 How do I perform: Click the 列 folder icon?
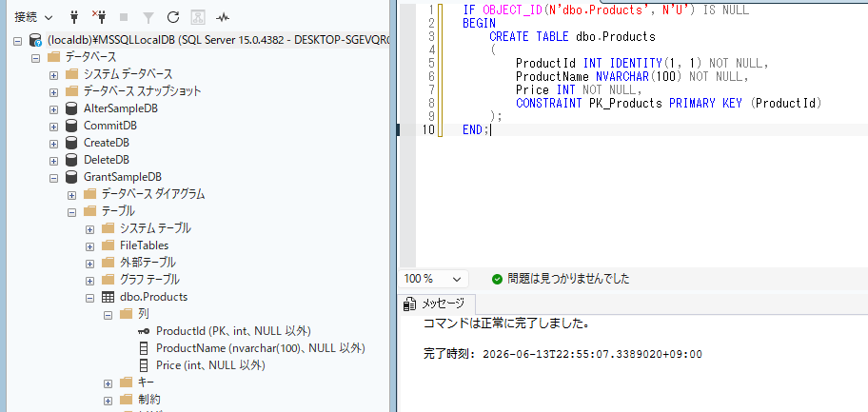click(x=126, y=314)
